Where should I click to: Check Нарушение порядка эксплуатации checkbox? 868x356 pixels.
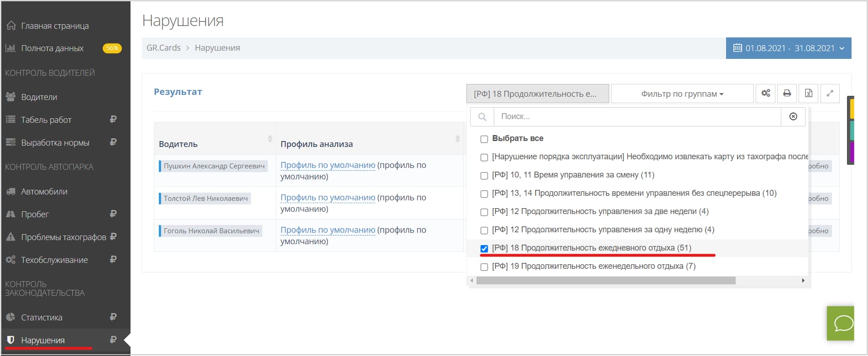click(484, 157)
